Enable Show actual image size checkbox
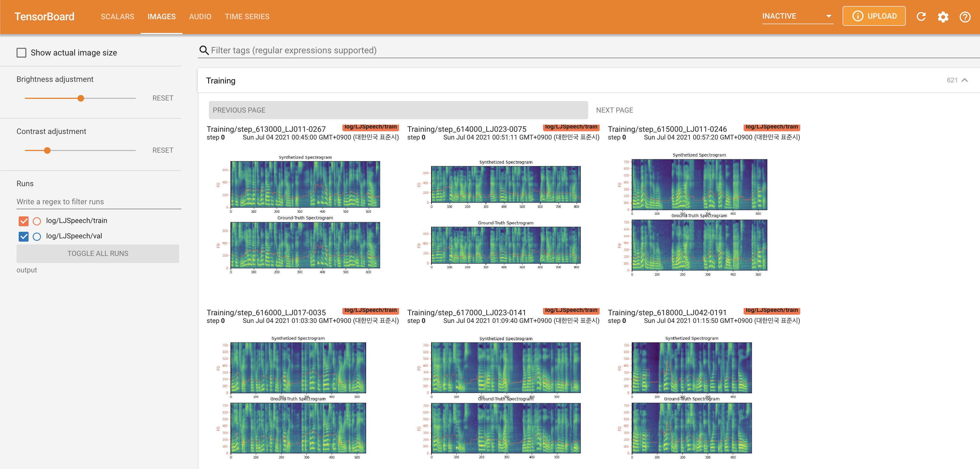980x469 pixels. tap(22, 52)
